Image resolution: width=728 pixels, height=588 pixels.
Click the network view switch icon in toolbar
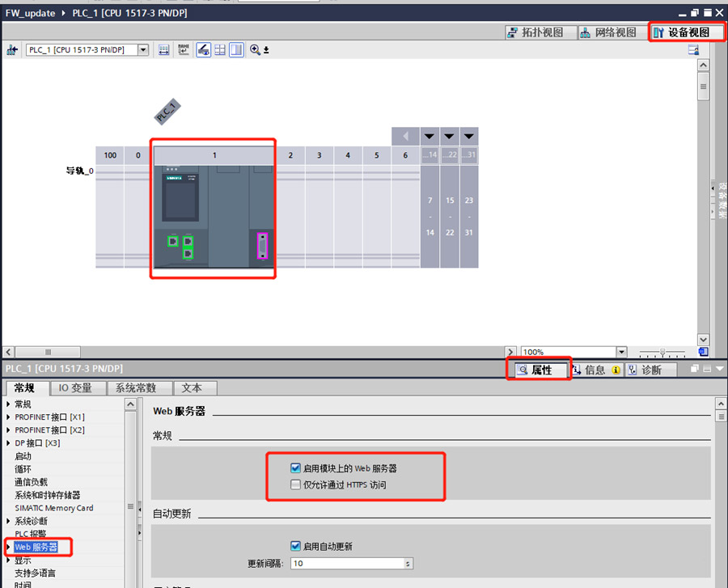pyautogui.click(x=12, y=50)
